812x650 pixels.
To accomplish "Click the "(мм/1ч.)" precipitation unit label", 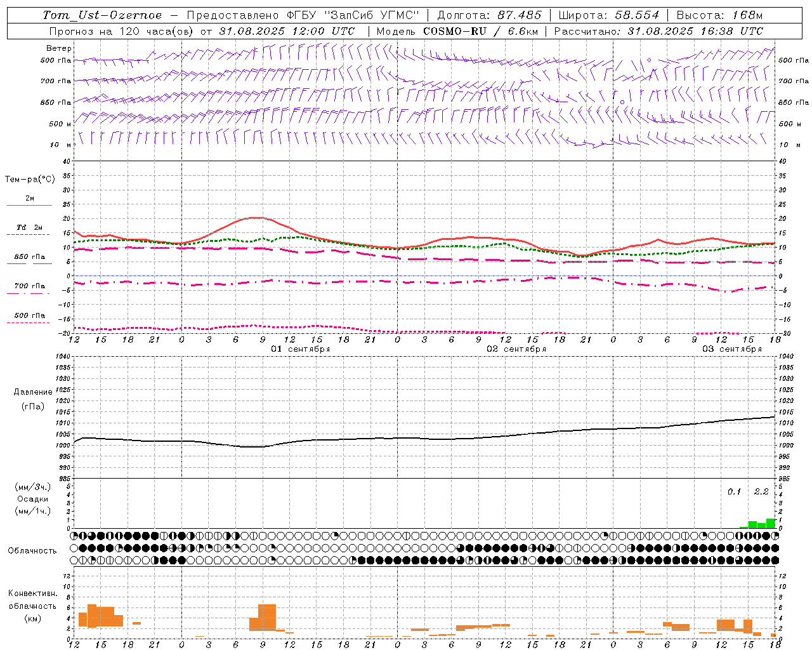I will pos(33,511).
